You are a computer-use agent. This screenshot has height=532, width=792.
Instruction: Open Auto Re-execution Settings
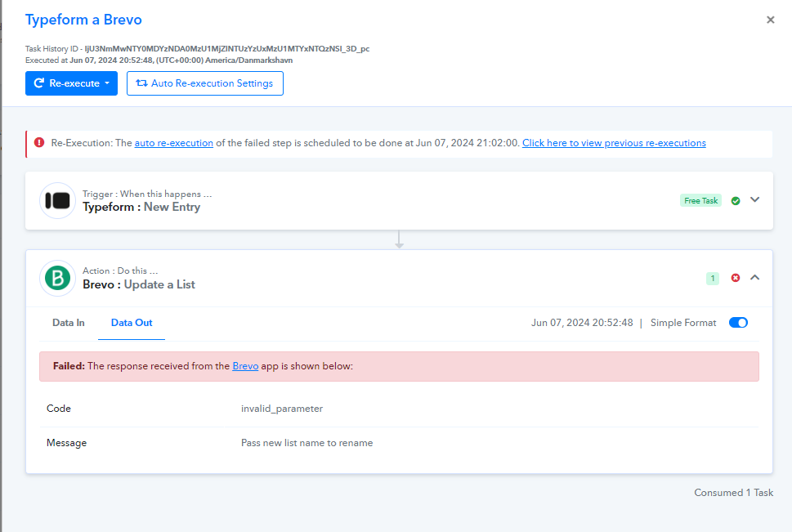point(204,83)
